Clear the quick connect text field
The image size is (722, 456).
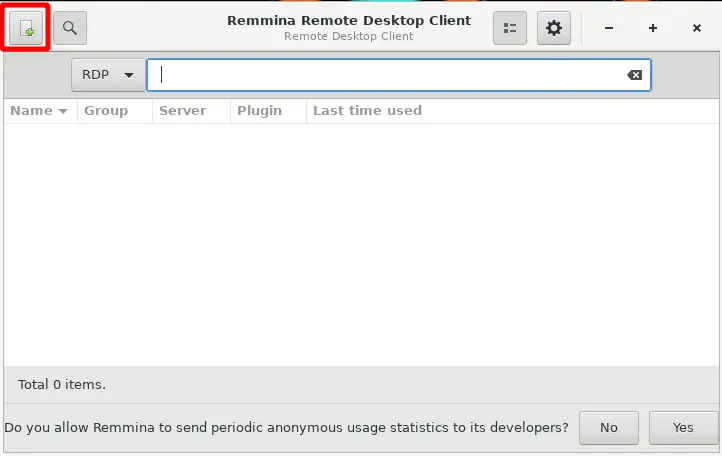tap(634, 75)
